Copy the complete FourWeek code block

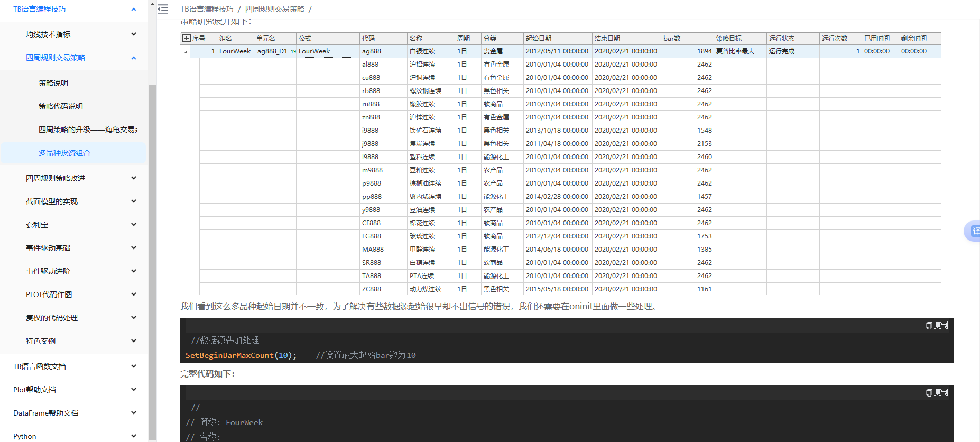click(937, 393)
